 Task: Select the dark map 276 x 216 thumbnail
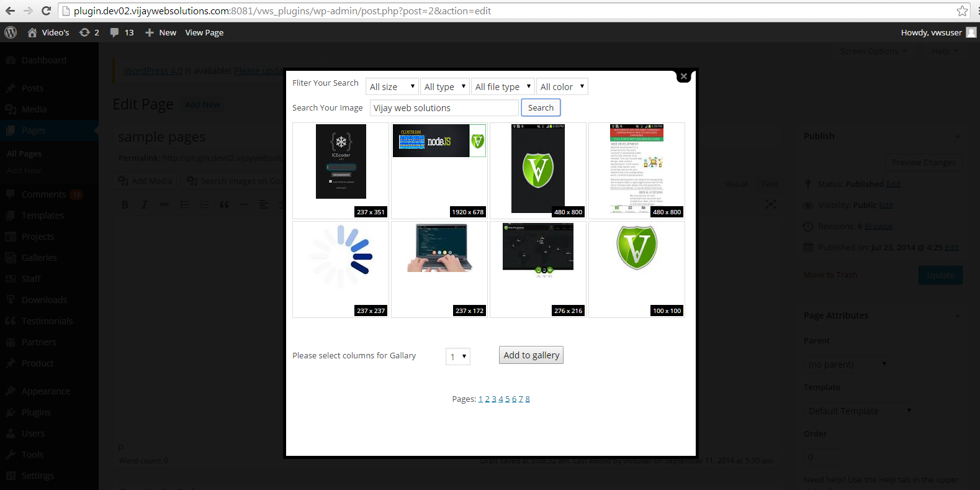click(x=538, y=270)
